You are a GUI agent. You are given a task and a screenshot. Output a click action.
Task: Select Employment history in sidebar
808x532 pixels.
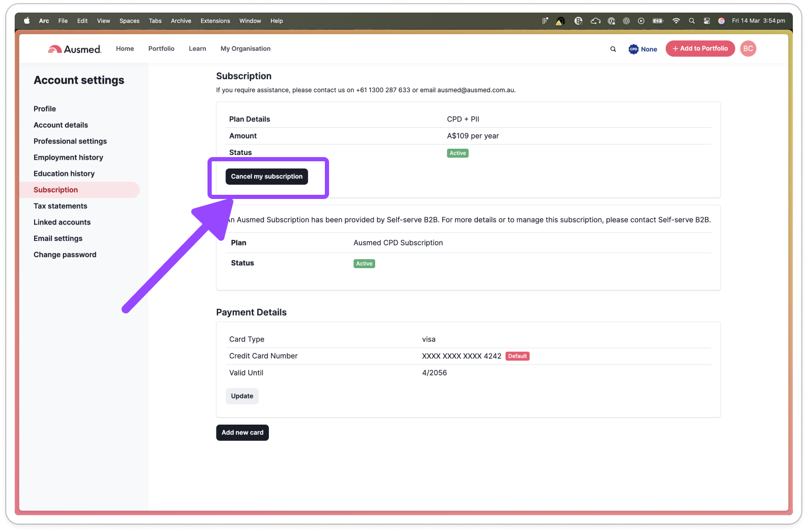[x=68, y=158]
